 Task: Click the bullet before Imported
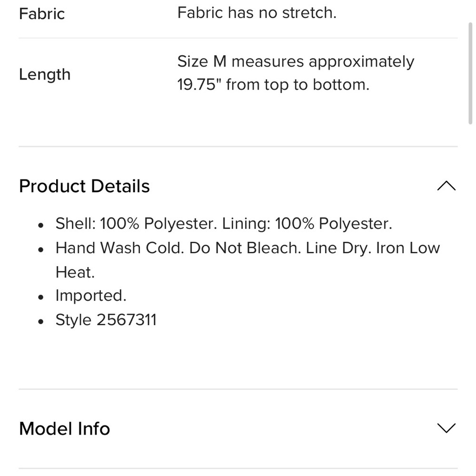41,297
